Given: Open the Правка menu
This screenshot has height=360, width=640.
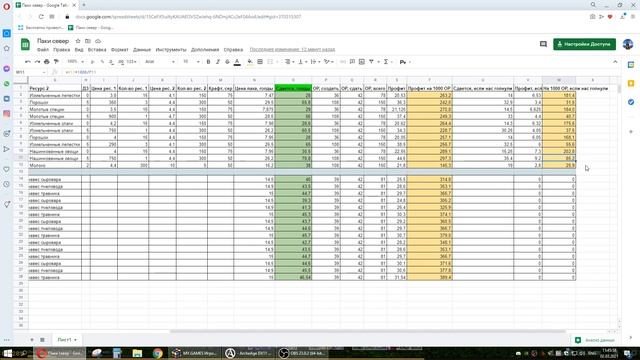Looking at the screenshot, I should (x=61, y=49).
